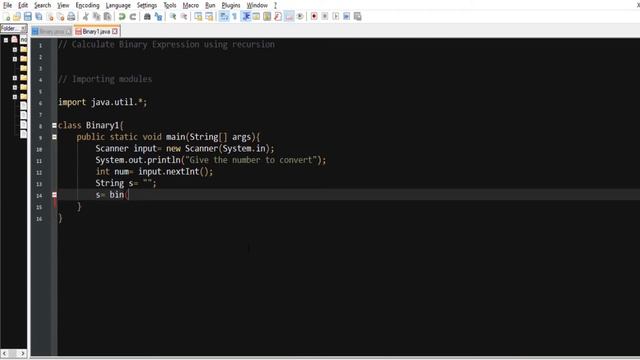Click the Save All toolbar icon
Screen dimensions: 640x360
39,16
